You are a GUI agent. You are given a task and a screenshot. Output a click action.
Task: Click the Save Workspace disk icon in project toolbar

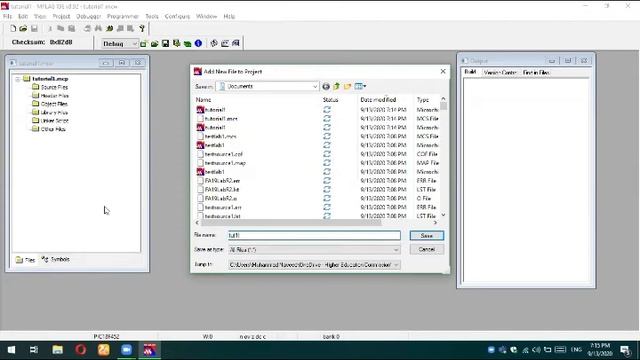(165, 43)
